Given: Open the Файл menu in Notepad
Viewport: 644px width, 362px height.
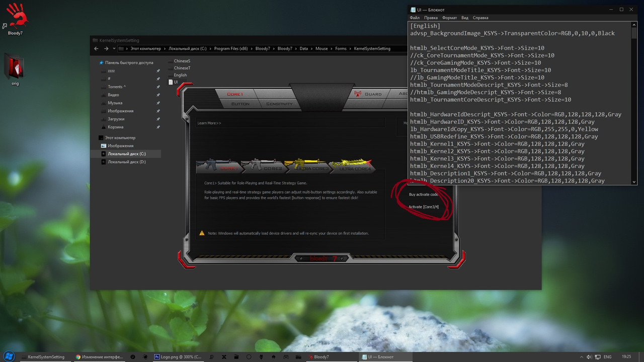Looking at the screenshot, I should click(x=415, y=18).
